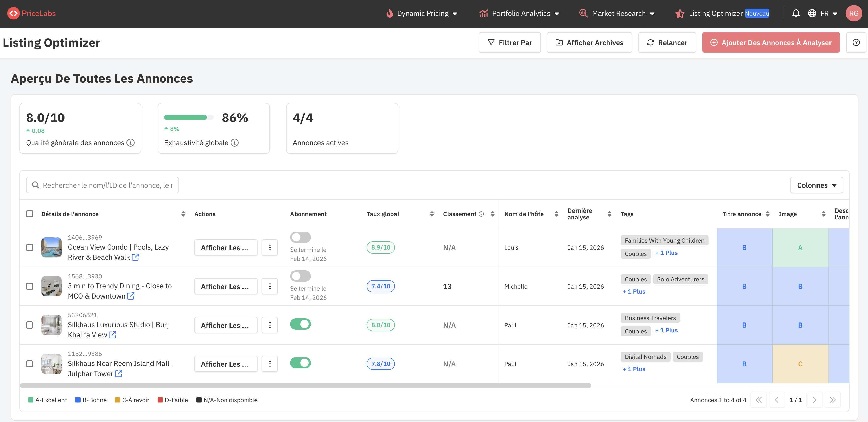Open external link icon for Silkhaus Luxurious Studio
Screen dimensions: 868x422
(x=112, y=335)
